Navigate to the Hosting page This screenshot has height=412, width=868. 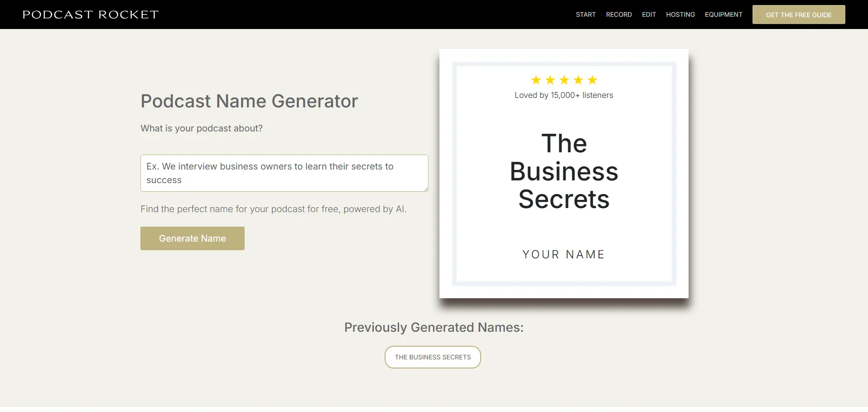pos(680,15)
